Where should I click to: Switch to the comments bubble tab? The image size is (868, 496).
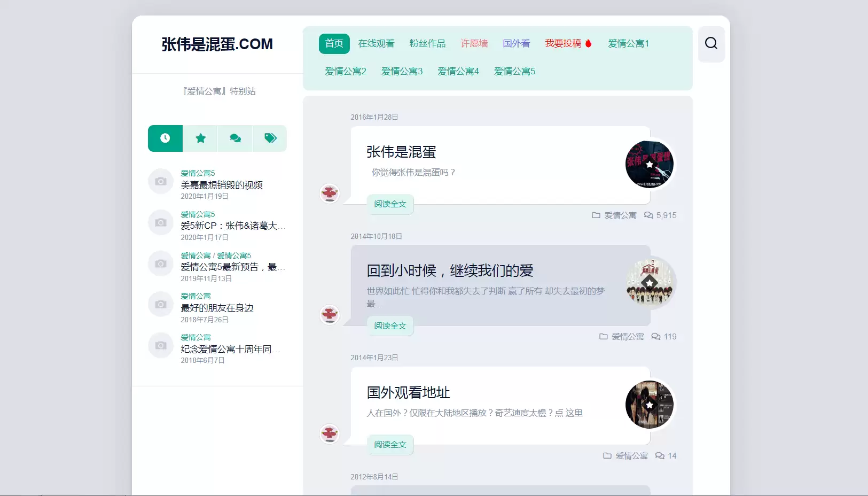coord(235,138)
